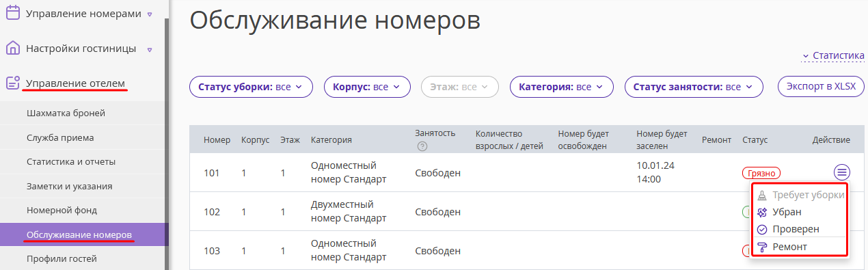Expand the Настройки гостиницы menu arrow
This screenshot has width=868, height=270.
point(150,49)
